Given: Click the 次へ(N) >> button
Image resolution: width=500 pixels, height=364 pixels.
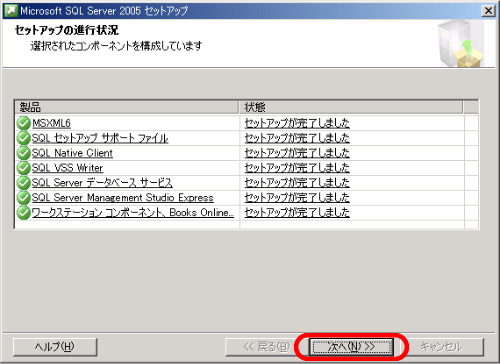Looking at the screenshot, I should click(351, 347).
